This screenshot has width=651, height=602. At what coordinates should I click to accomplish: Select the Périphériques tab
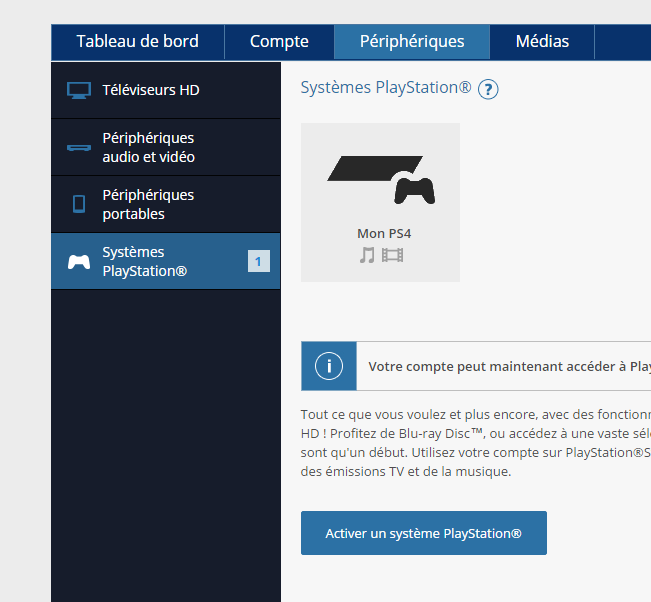tap(412, 42)
